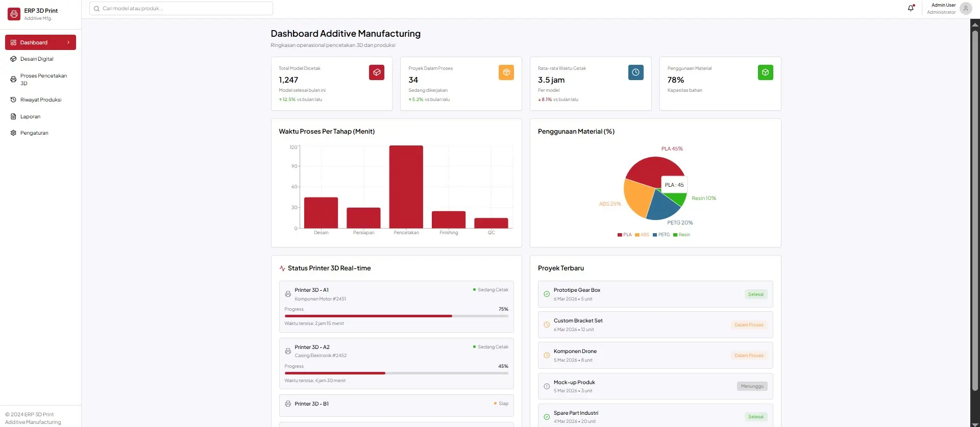Toggle the PLA legend item in pie chart

[x=624, y=235]
